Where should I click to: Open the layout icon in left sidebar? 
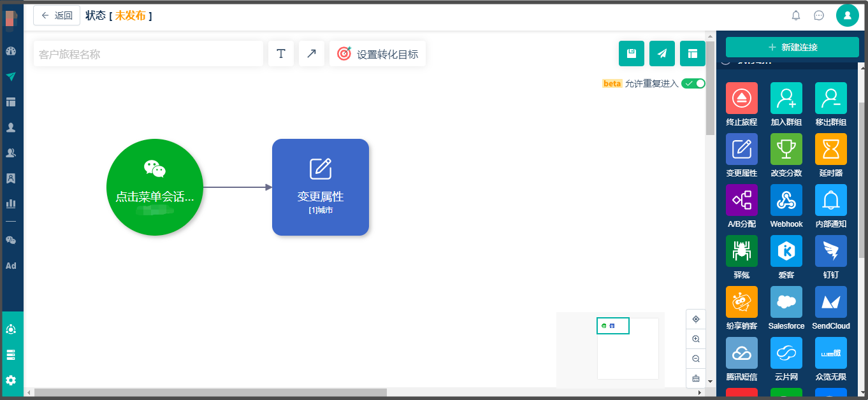[x=11, y=102]
